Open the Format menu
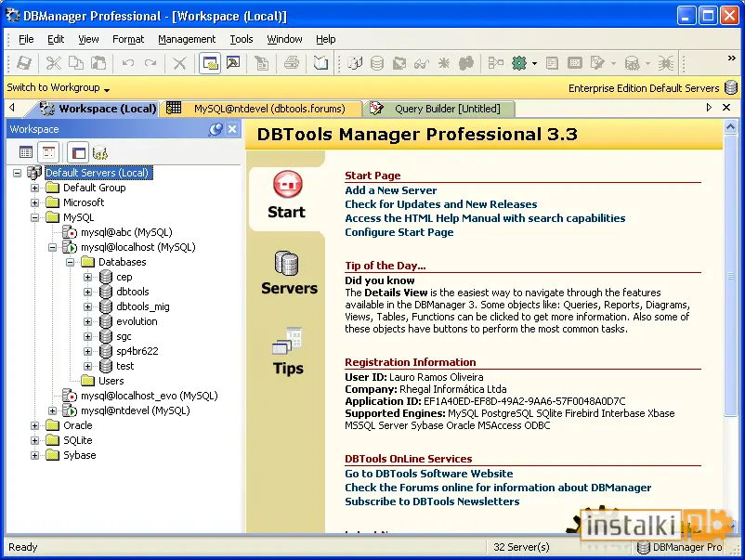745x560 pixels. click(x=128, y=39)
